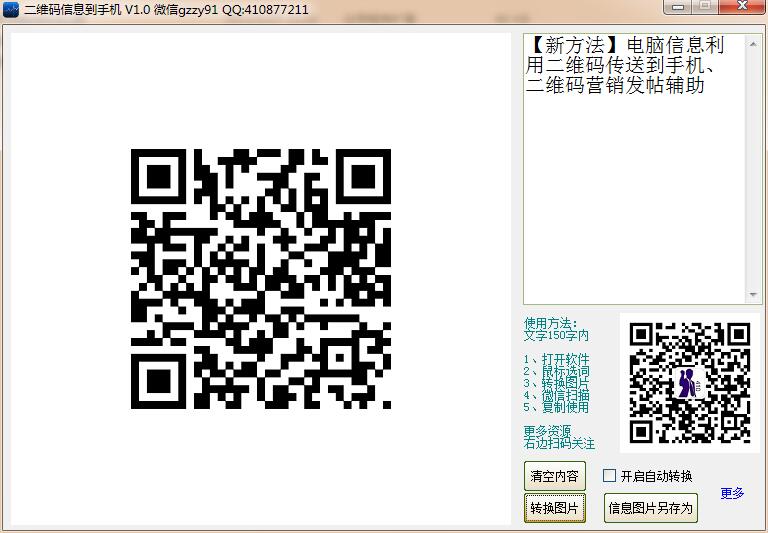Click the small follow QR code image
Screen dimensions: 768x533
[x=690, y=383]
